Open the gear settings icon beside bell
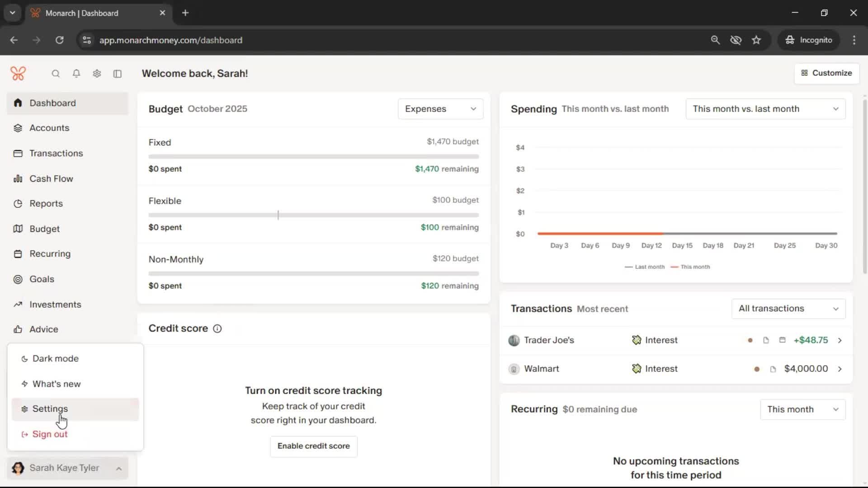Viewport: 868px width, 488px height. (x=97, y=74)
